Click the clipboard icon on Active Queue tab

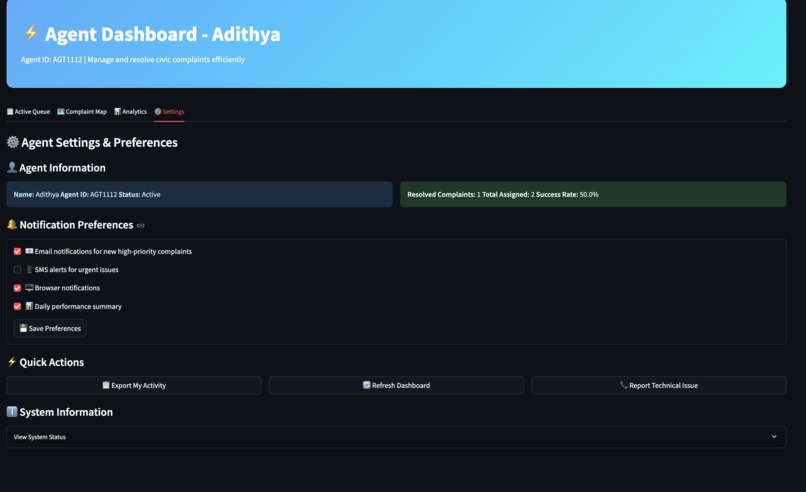tap(10, 112)
